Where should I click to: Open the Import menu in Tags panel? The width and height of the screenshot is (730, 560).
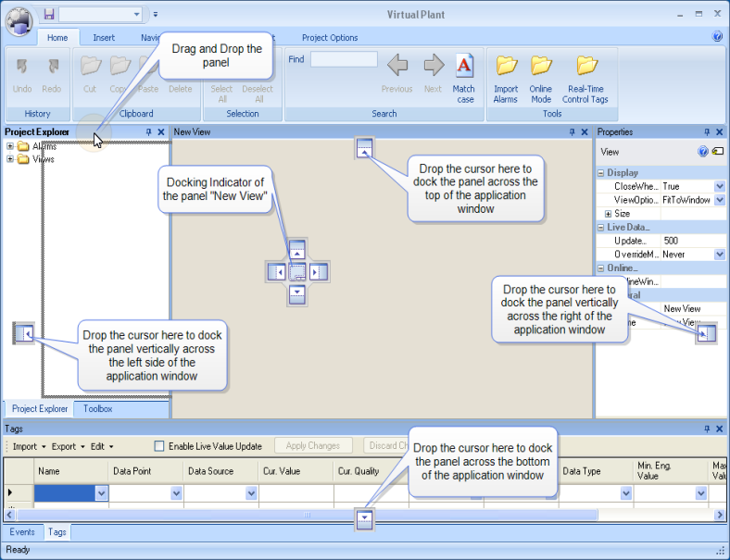point(30,446)
